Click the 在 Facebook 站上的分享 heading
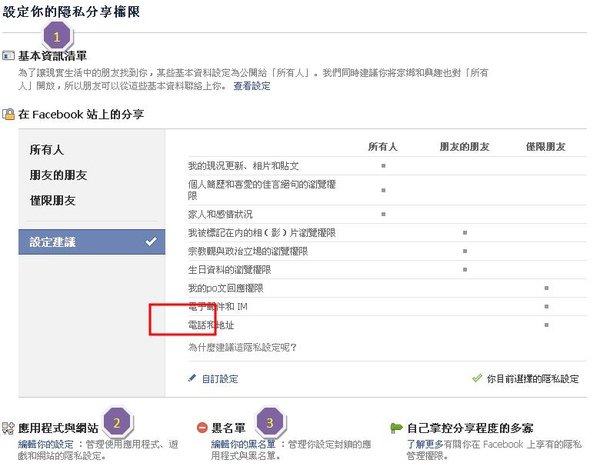The height and width of the screenshot is (473, 600). 81,114
